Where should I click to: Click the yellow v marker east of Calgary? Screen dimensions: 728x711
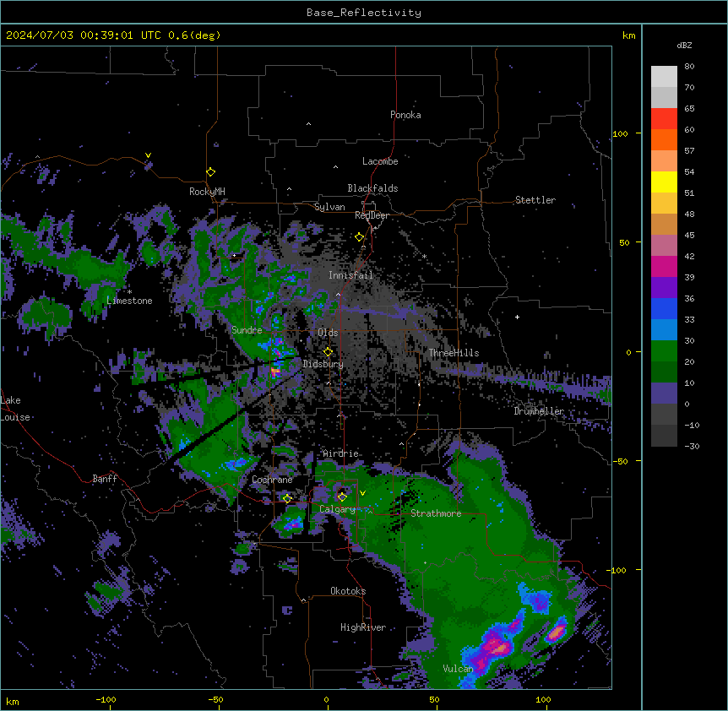point(362,493)
